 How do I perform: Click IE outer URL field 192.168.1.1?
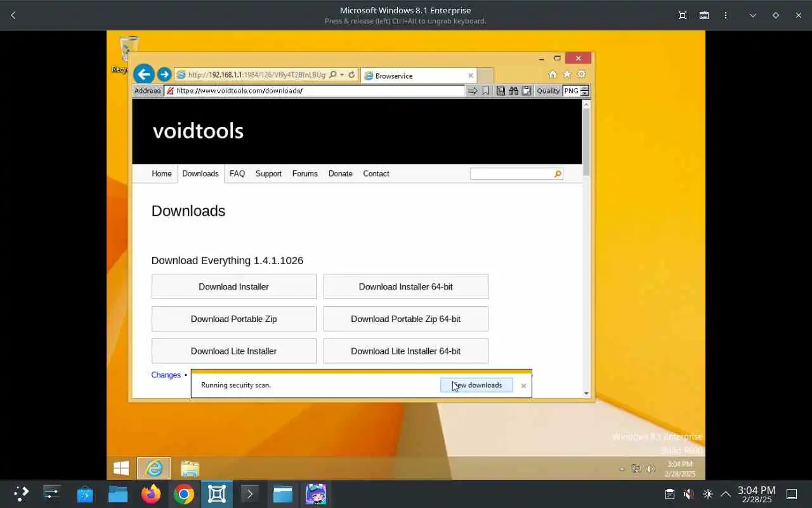[257, 75]
